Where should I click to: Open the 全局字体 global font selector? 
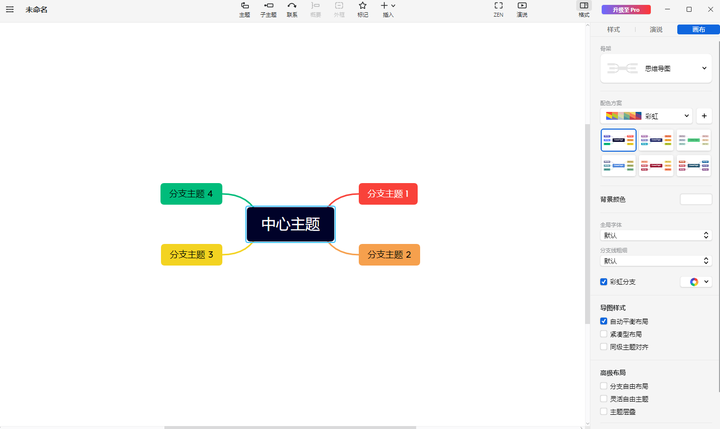click(x=656, y=235)
